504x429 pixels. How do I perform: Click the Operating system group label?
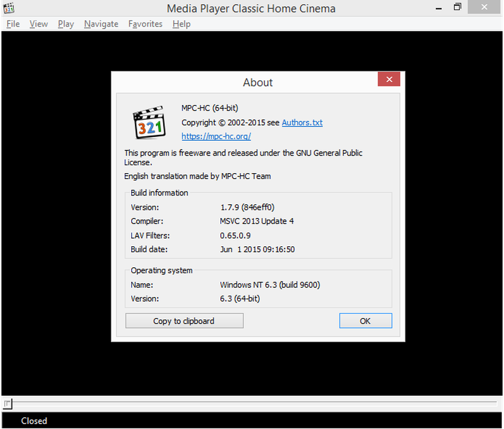click(161, 271)
